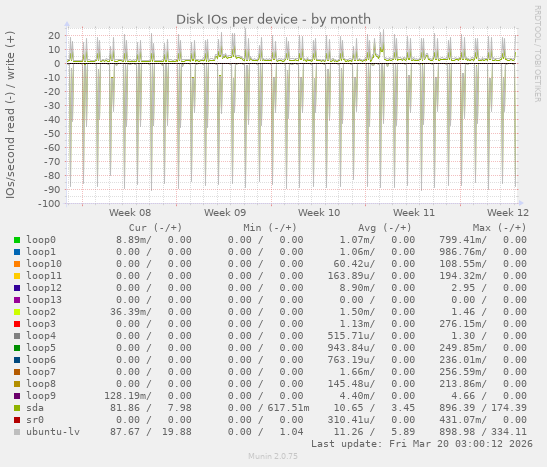The height and width of the screenshot is (467, 547).
Task: Click the sr0 device label
Action: tap(35, 420)
